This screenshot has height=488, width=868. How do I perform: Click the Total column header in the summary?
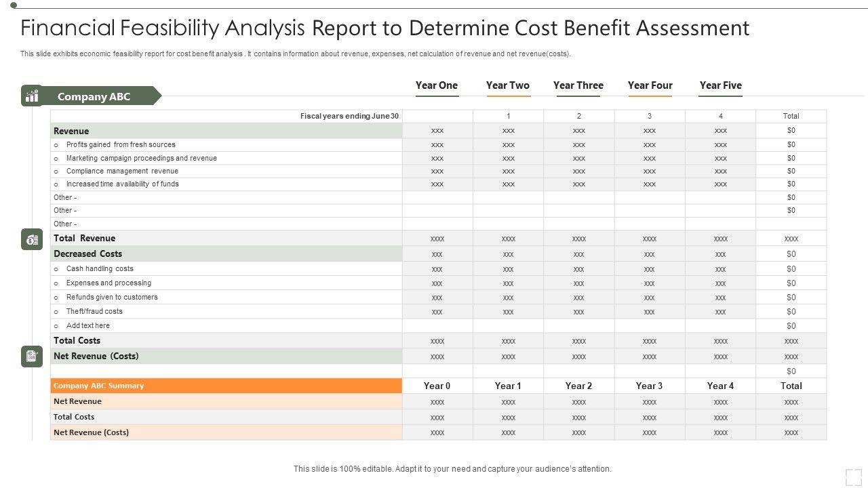pos(791,386)
